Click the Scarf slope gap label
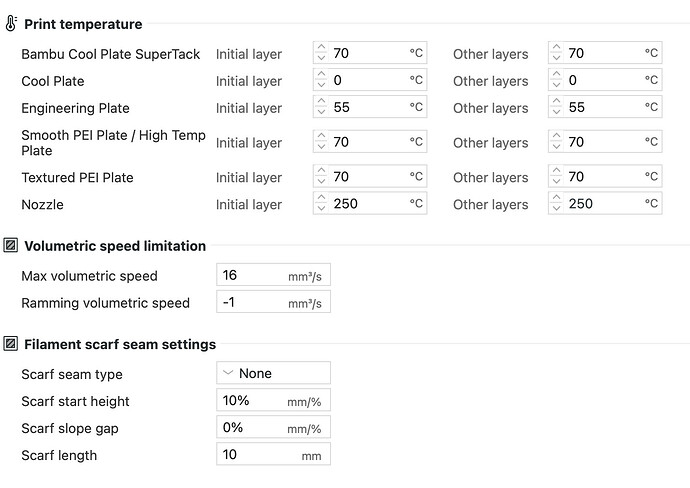Viewport: 690px width, 488px height. point(70,429)
